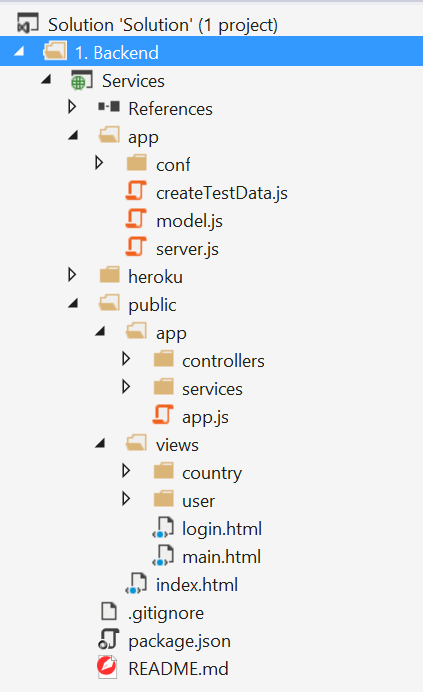Image resolution: width=423 pixels, height=692 pixels.
Task: Collapse the app folder inside public
Action: tap(100, 331)
